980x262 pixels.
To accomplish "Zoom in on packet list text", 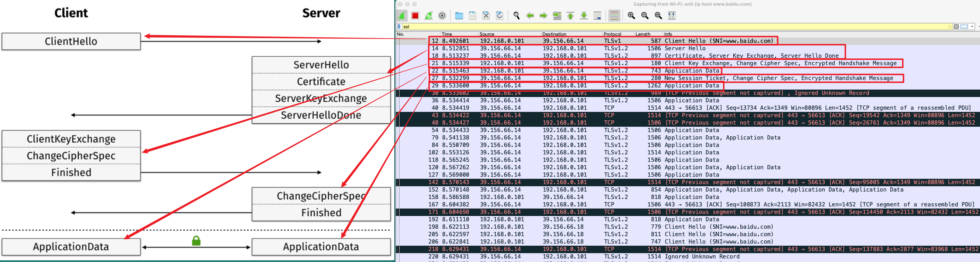I will (631, 16).
